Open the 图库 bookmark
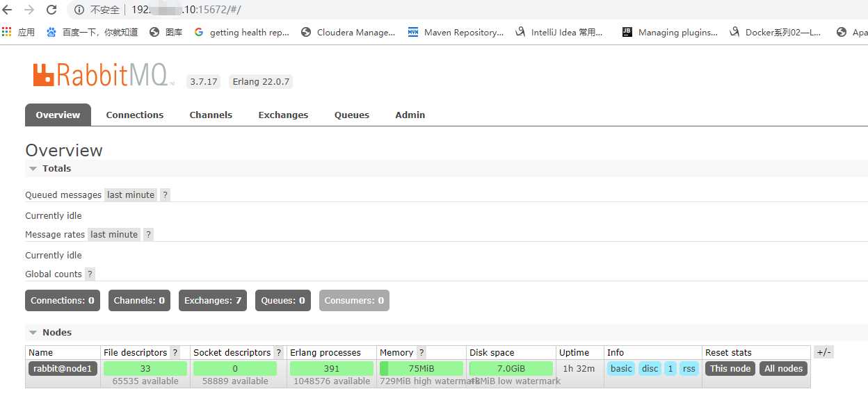The image size is (868, 405). click(166, 32)
